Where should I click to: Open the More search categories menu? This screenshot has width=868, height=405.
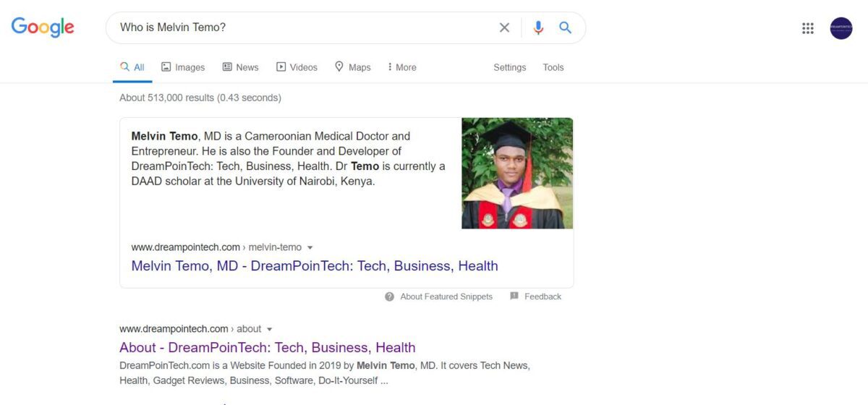coord(402,67)
